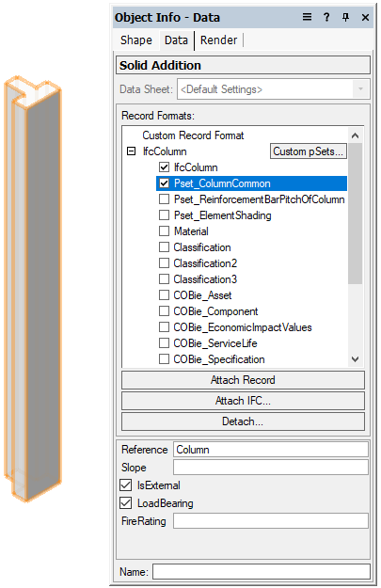
Task: Switch to the Render tab
Action: pyautogui.click(x=218, y=40)
